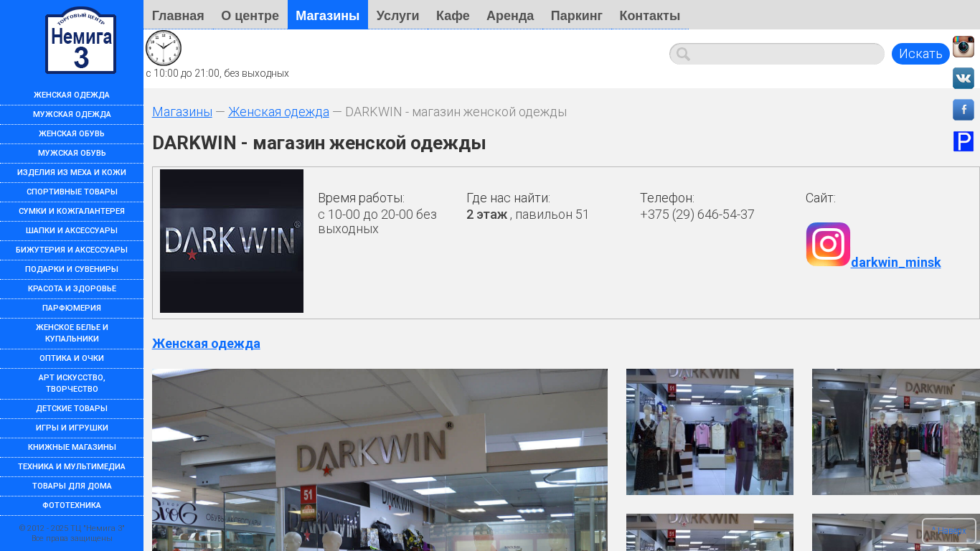Click the text 'с 10:00 до 21:00, без выходных'
Image resolution: width=980 pixels, height=551 pixels.
coord(217,73)
